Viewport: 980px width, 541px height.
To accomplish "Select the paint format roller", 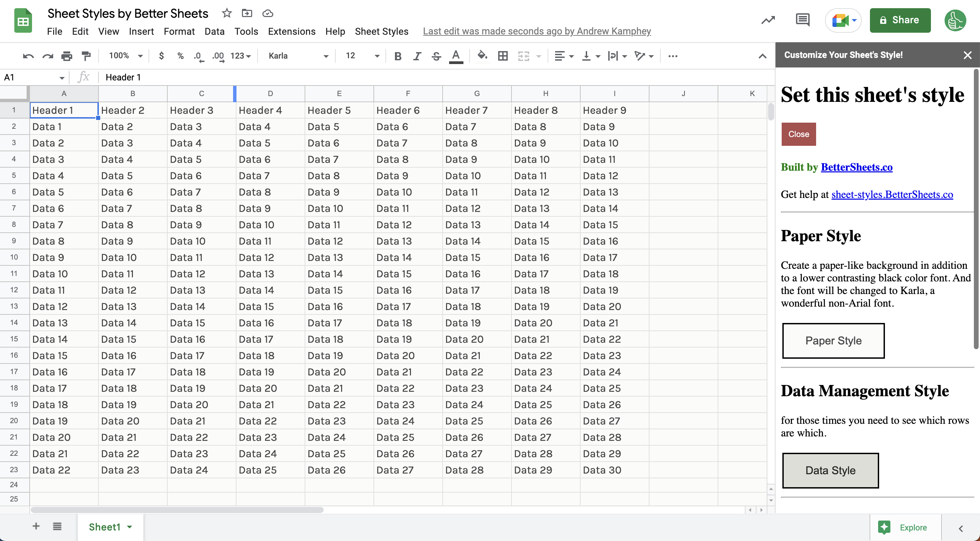I will tap(86, 56).
